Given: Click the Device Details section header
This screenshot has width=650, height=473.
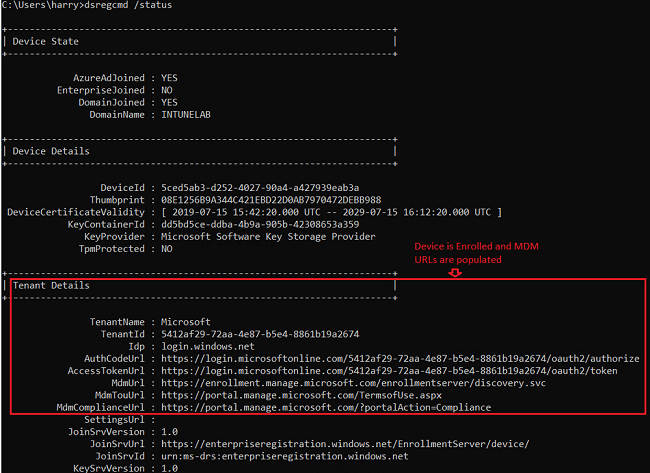Looking at the screenshot, I should [51, 151].
